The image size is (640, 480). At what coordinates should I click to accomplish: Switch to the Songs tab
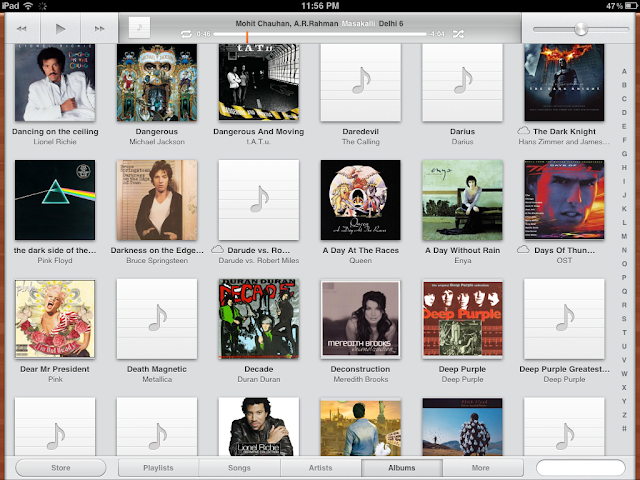[x=239, y=468]
